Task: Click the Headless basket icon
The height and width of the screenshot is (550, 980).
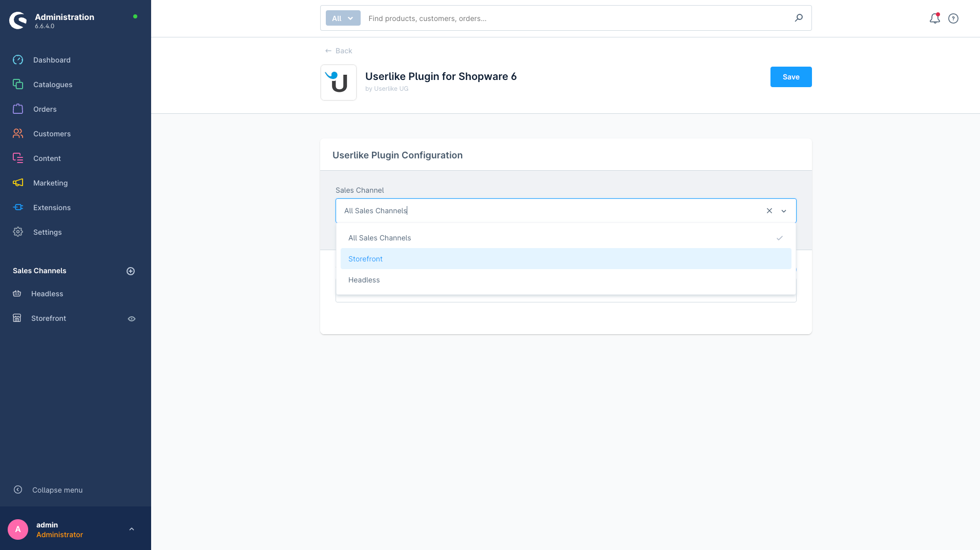Action: 17,294
